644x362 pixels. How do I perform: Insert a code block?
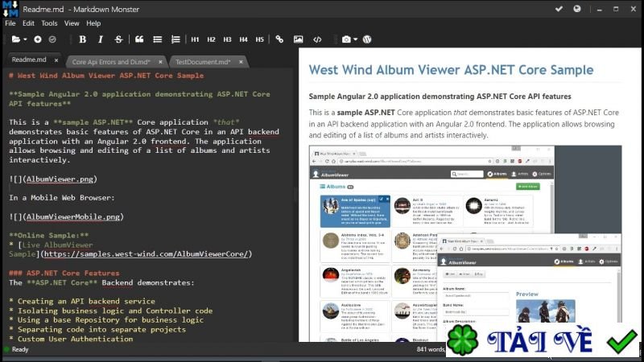coord(317,39)
